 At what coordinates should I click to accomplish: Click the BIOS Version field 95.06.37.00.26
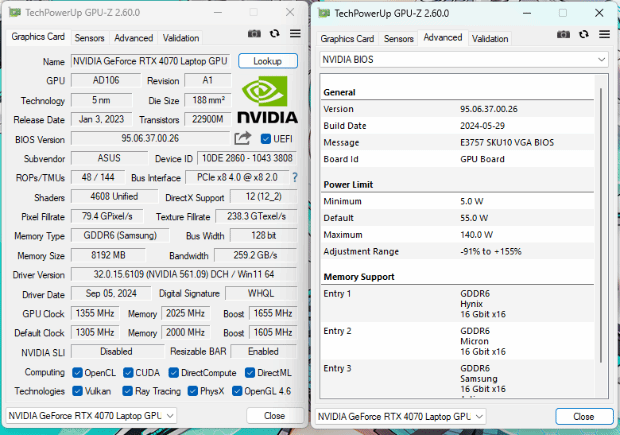(x=150, y=138)
